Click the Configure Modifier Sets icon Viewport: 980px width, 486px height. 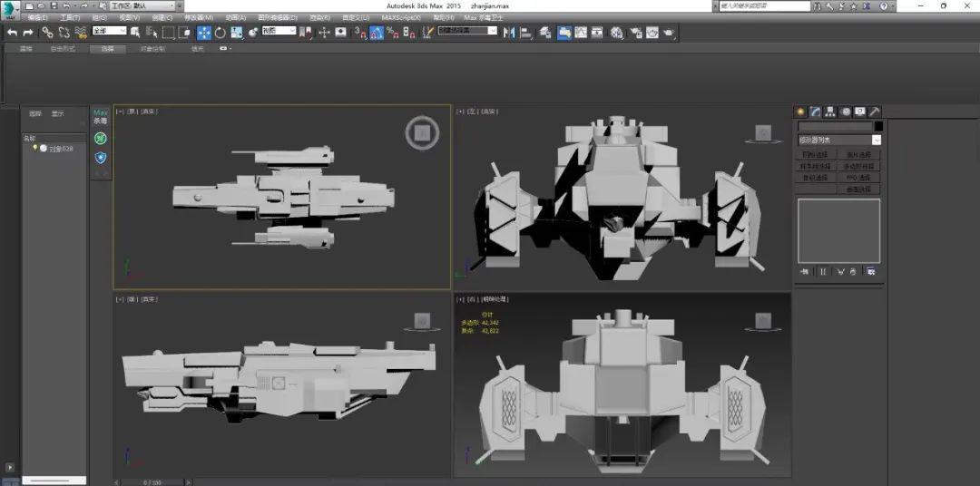click(x=870, y=272)
